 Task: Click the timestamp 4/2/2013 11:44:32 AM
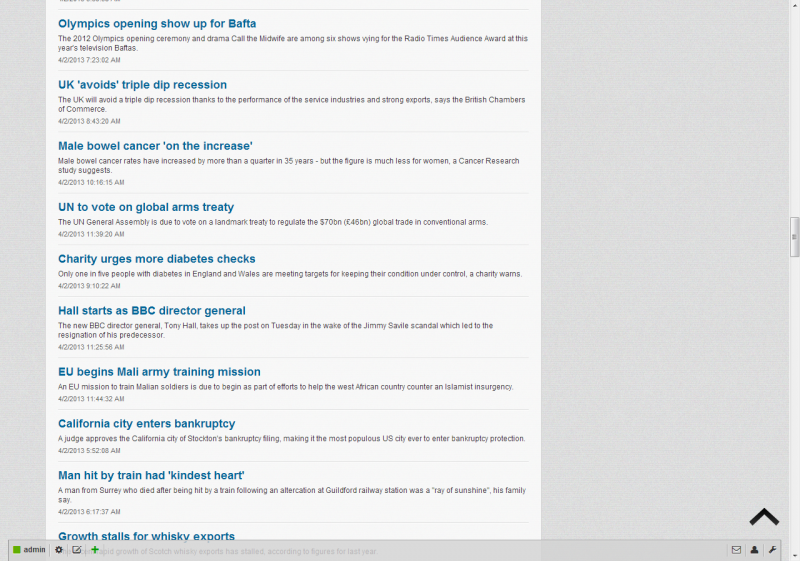91,399
